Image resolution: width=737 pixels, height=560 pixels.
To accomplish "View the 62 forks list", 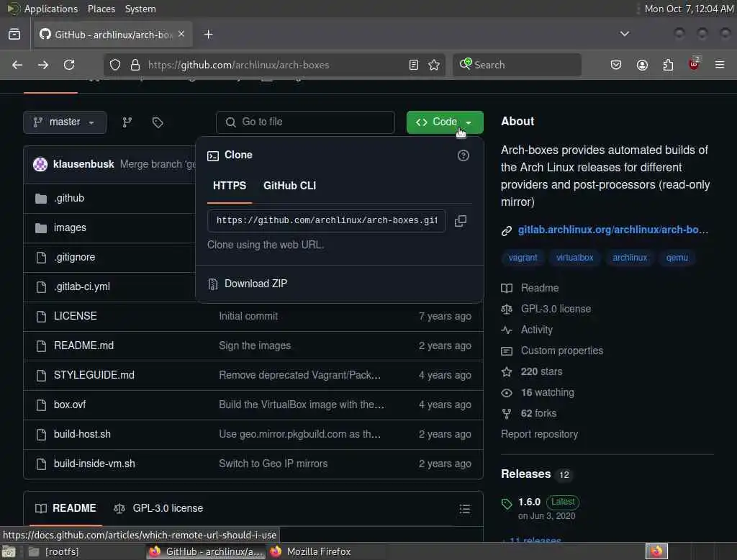I will tap(538, 413).
